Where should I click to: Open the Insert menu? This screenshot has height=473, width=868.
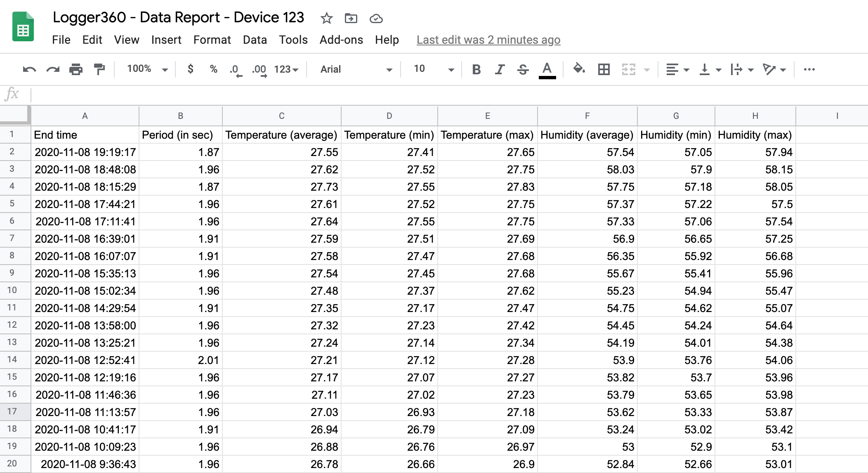[x=166, y=40]
